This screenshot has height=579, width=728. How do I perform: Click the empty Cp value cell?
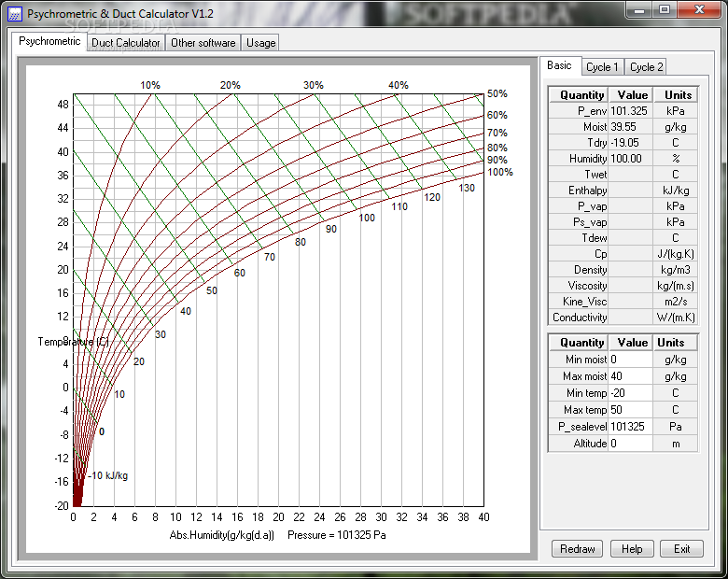[630, 254]
